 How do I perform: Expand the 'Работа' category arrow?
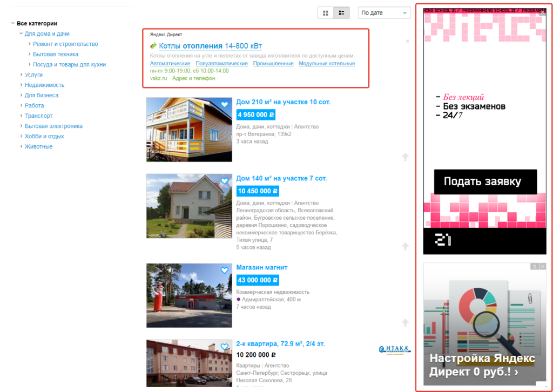(22, 105)
